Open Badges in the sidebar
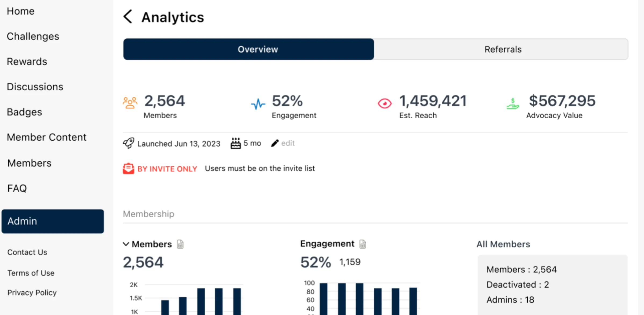The height and width of the screenshot is (315, 644). tap(24, 112)
